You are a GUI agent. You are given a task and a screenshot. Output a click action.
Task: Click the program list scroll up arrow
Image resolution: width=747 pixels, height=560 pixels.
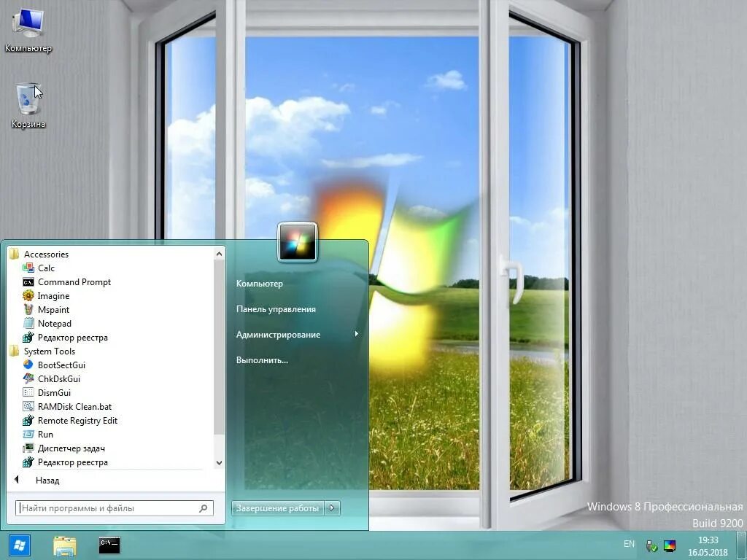(x=219, y=254)
